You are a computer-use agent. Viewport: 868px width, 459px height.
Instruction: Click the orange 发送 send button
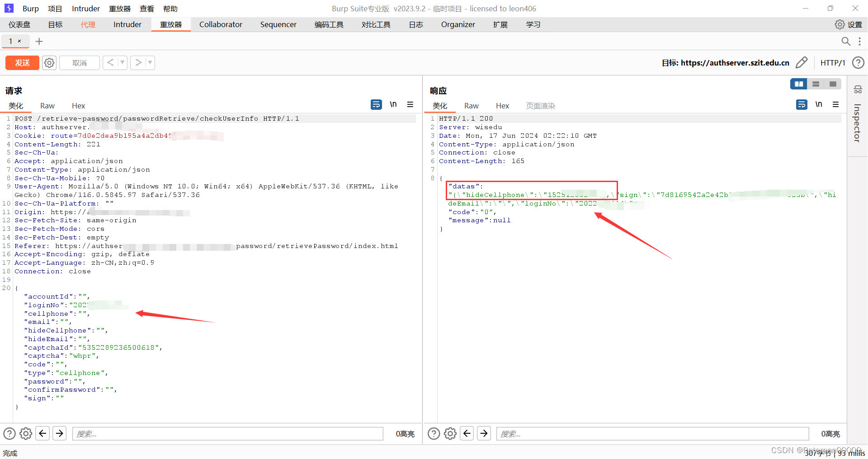pos(22,63)
